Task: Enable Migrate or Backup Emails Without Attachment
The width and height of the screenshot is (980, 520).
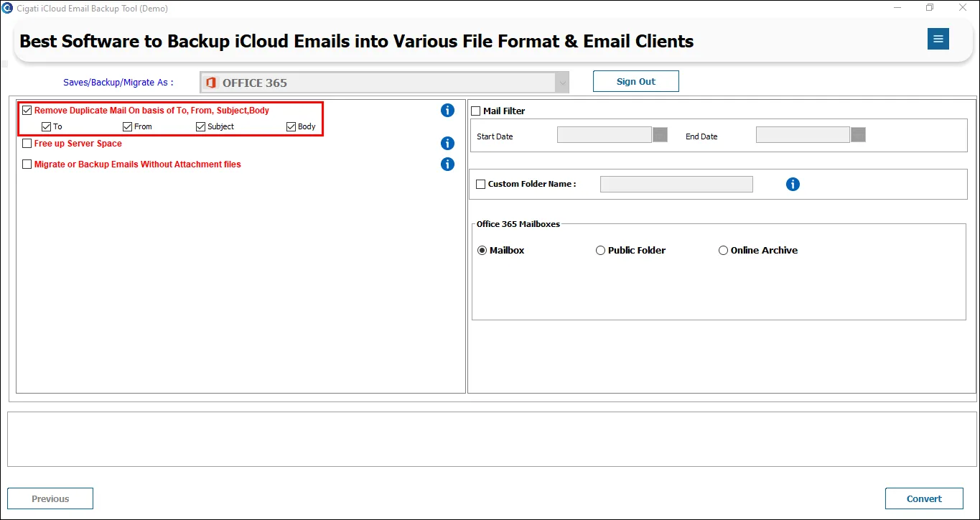Action: point(27,164)
